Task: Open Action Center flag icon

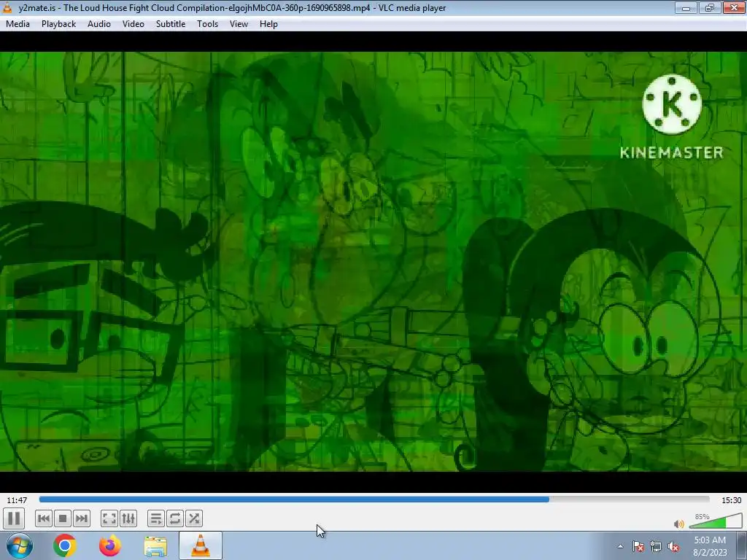Action: [x=638, y=547]
